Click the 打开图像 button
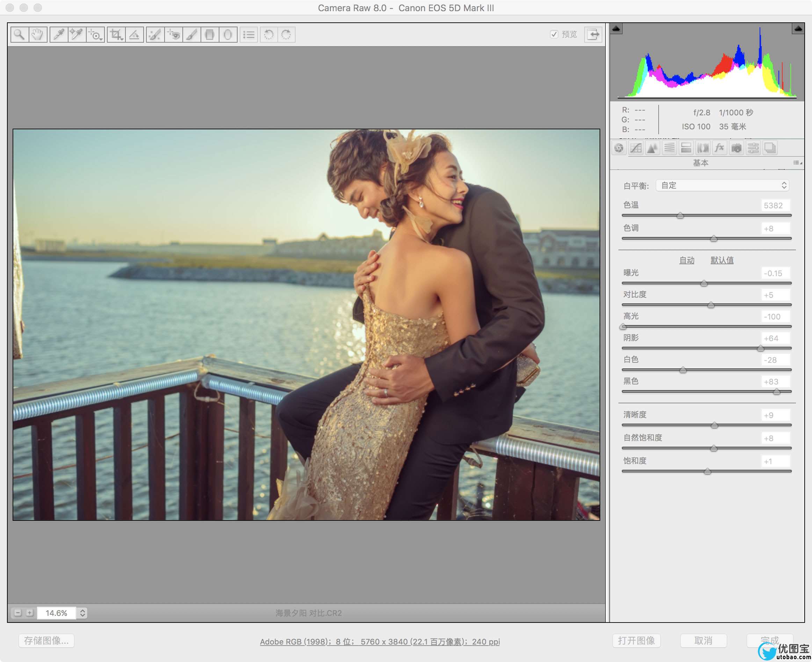Screen dimensions: 812x662 coord(636,641)
